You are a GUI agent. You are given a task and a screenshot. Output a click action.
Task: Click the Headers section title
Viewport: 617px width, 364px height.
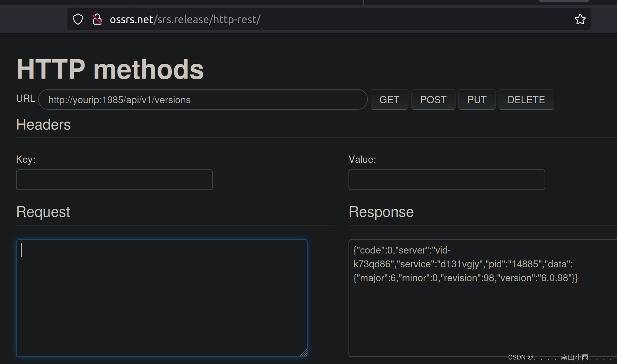(x=43, y=125)
